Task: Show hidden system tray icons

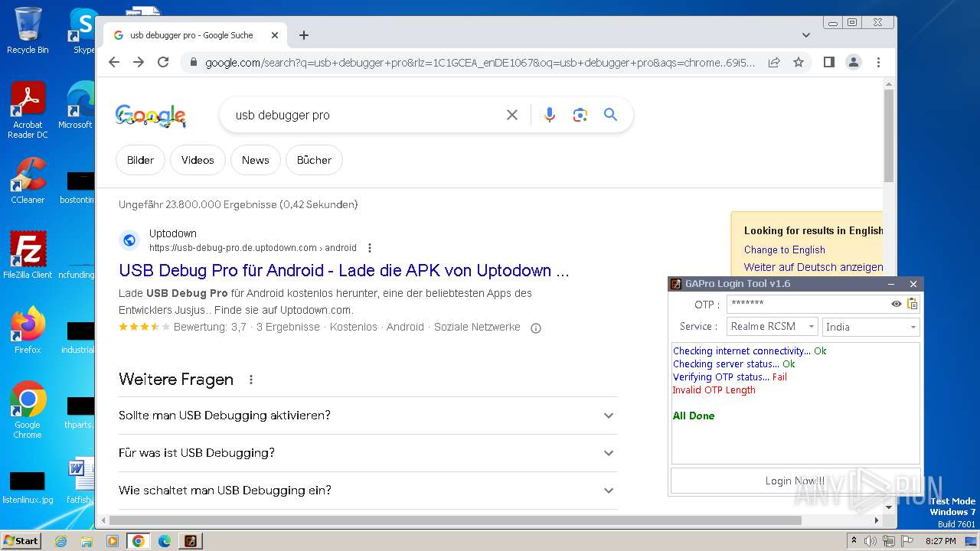Action: click(854, 541)
